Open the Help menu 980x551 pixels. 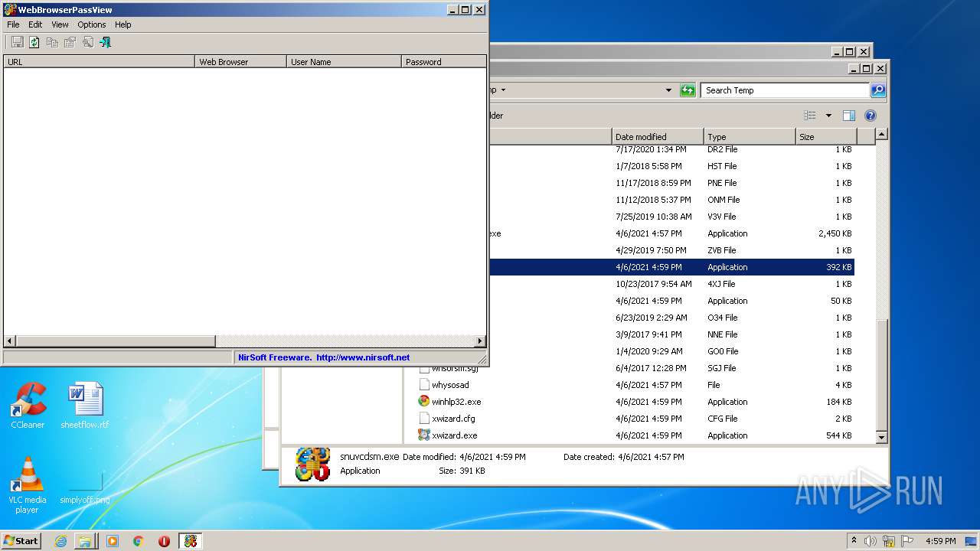pyautogui.click(x=123, y=24)
